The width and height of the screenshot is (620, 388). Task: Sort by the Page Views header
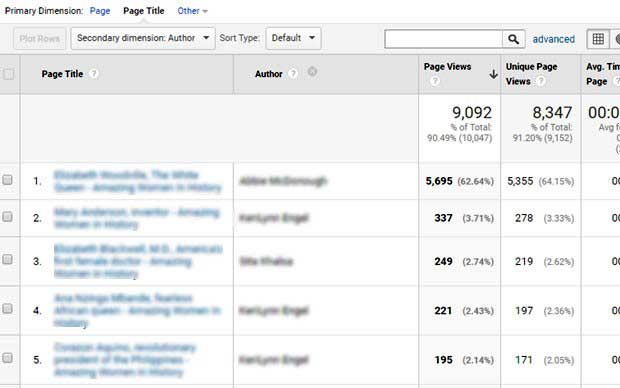coord(447,66)
